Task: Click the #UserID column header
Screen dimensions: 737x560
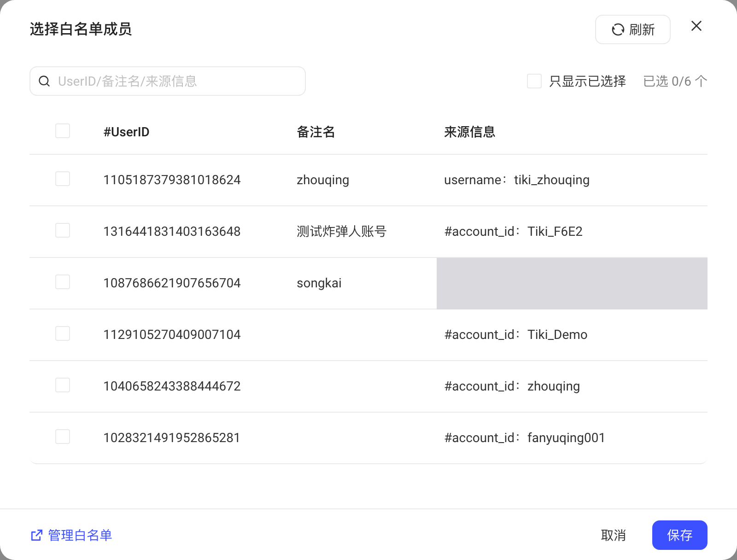Action: coord(126,132)
